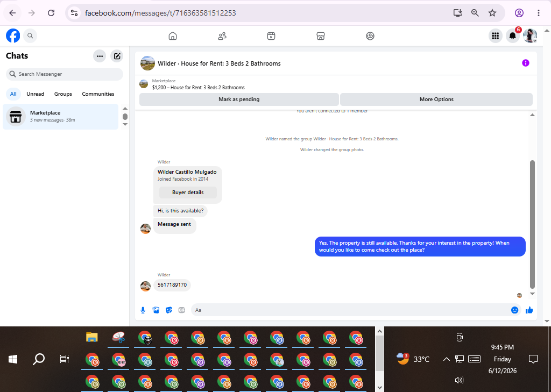
Task: Select the Unread chats filter
Action: click(x=36, y=94)
